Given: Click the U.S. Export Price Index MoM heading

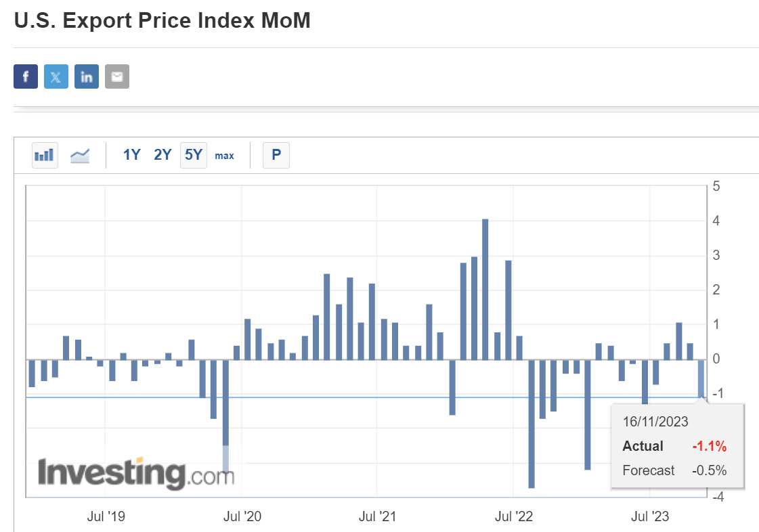Looking at the screenshot, I should [162, 20].
